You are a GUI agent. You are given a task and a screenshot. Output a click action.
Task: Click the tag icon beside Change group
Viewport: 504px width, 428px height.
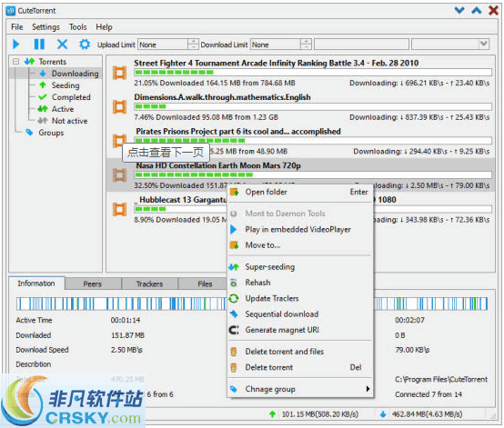point(234,389)
